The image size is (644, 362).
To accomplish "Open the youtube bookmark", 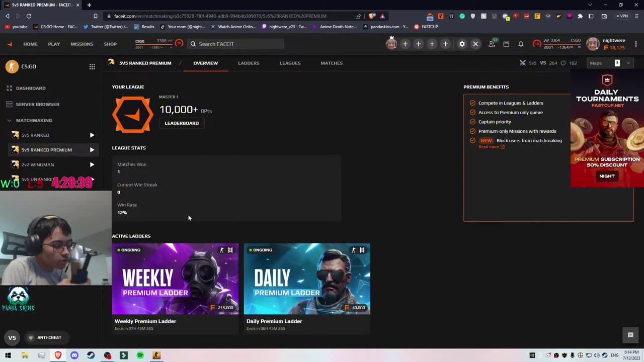I will click(16, 27).
